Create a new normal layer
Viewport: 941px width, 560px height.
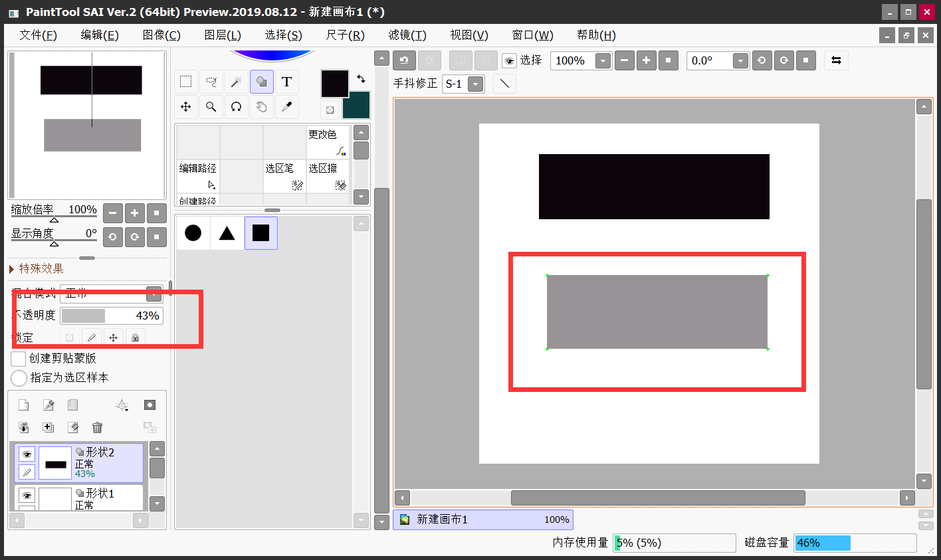coord(23,405)
